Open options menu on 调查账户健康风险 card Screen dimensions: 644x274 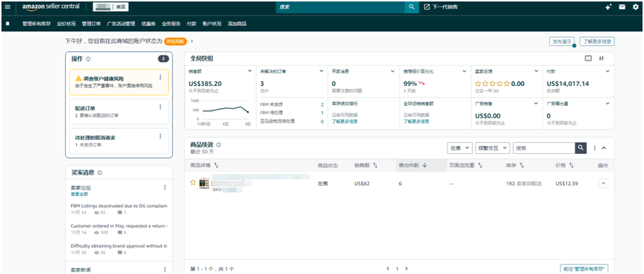click(x=160, y=77)
